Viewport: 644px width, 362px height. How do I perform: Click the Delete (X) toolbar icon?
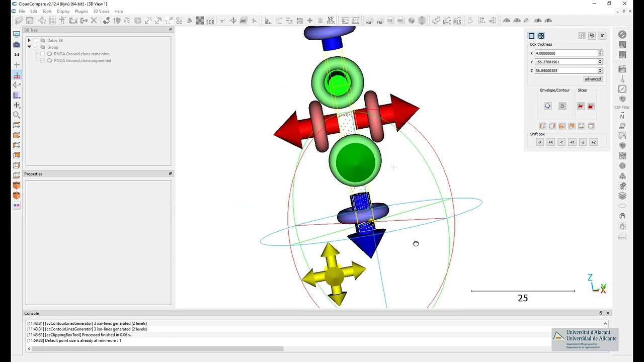tap(94, 21)
